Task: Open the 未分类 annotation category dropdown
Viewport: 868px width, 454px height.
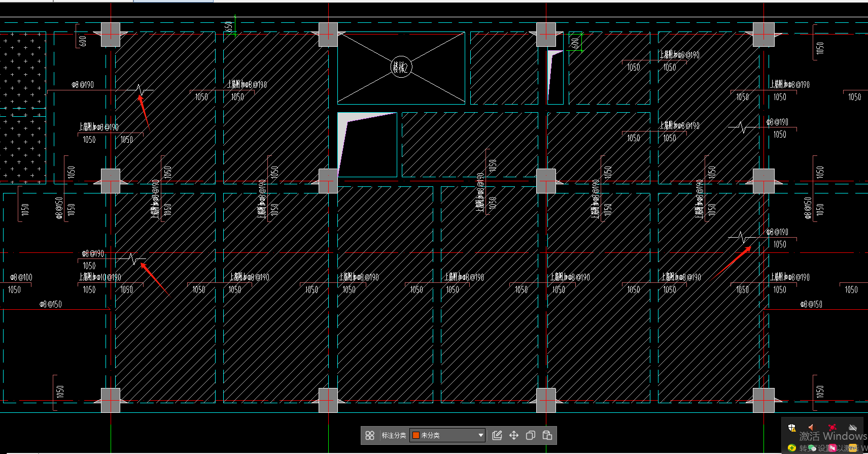Action: (x=447, y=435)
